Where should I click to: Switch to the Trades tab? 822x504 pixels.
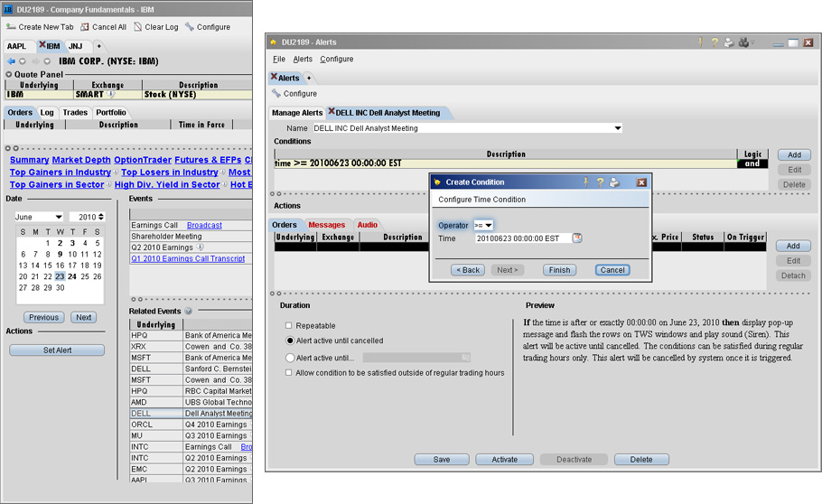[75, 112]
